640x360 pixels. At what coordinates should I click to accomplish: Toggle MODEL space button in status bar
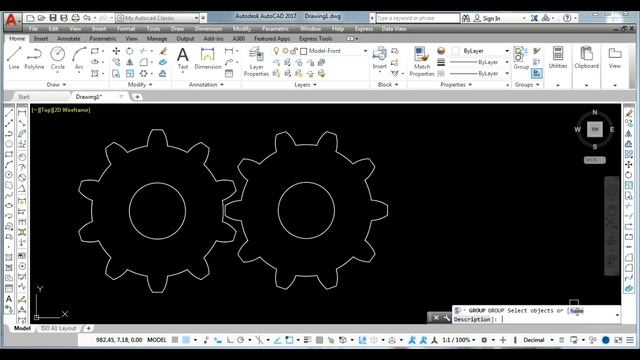pos(157,340)
